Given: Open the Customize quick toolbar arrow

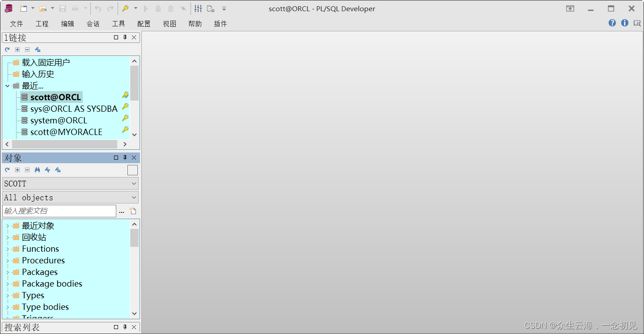Looking at the screenshot, I should [x=224, y=8].
